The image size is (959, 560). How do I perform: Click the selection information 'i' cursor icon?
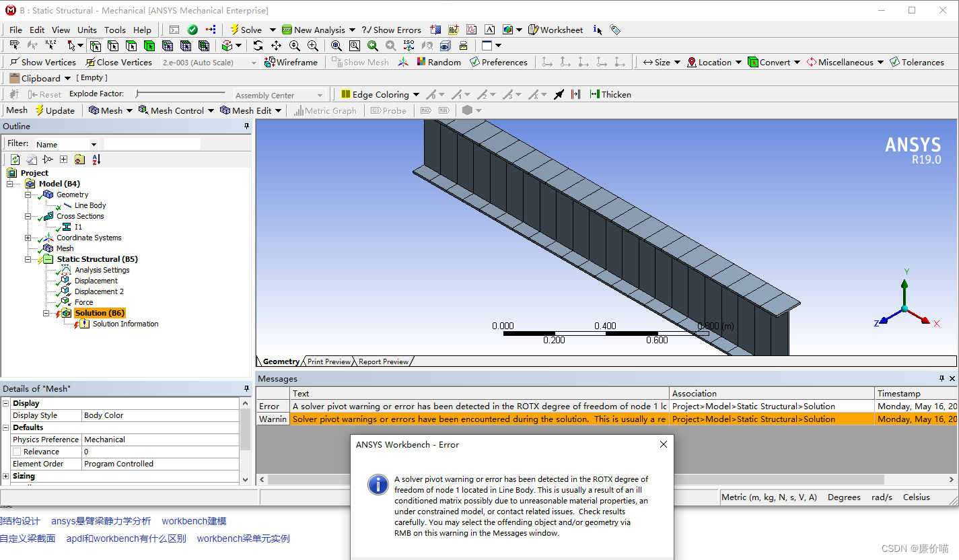click(598, 30)
